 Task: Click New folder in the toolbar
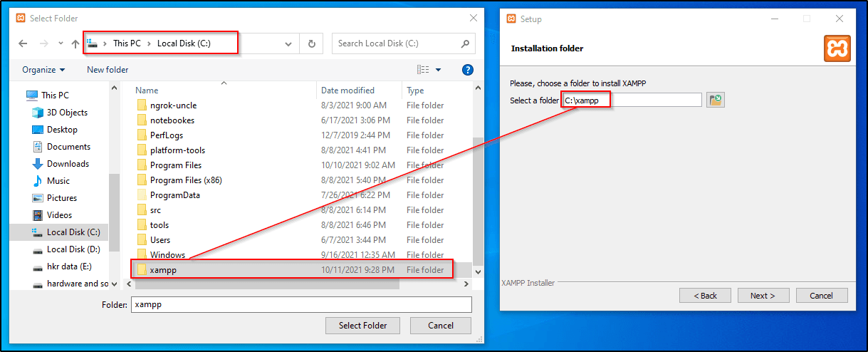click(108, 69)
